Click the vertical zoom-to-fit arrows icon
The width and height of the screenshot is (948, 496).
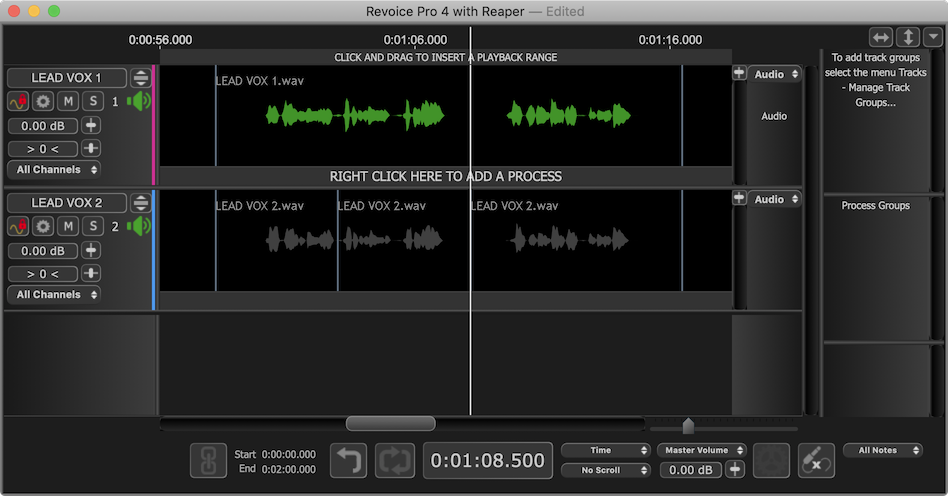pos(907,37)
